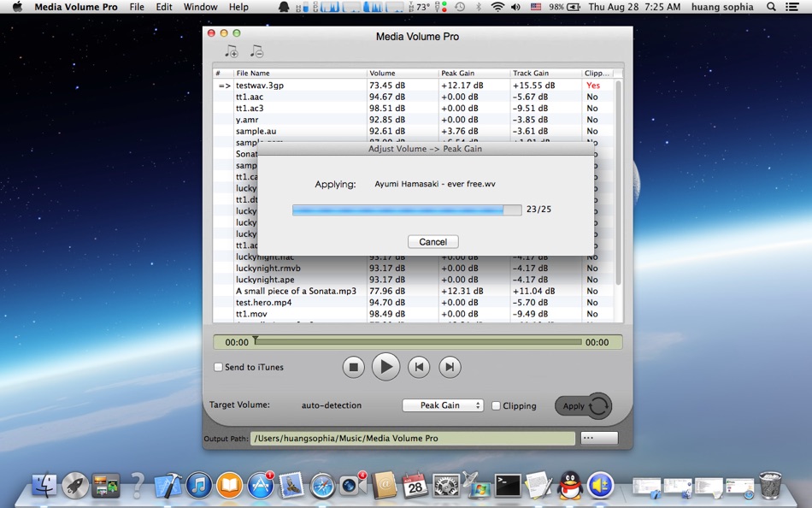Viewport: 812px width, 508px height.
Task: Open the battery 98% status menu
Action: (564, 7)
